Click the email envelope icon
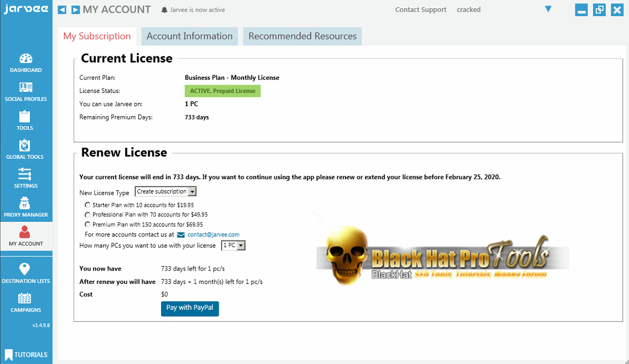This screenshot has height=364, width=629. coord(181,235)
